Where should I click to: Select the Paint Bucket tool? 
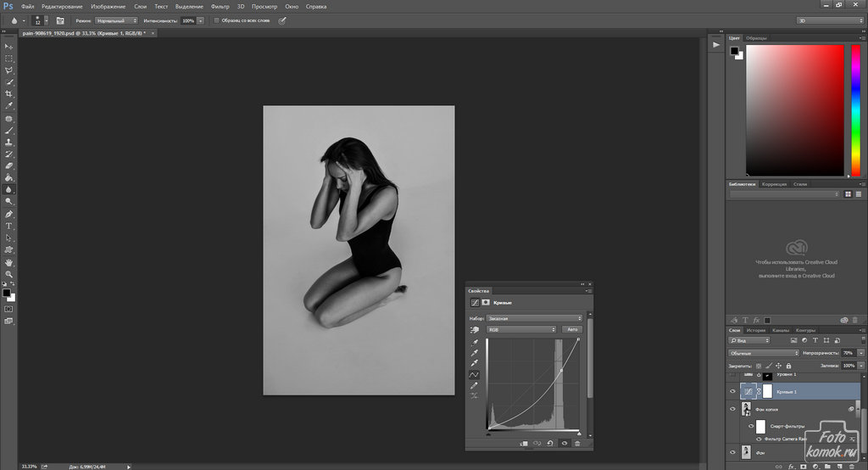pos(8,178)
